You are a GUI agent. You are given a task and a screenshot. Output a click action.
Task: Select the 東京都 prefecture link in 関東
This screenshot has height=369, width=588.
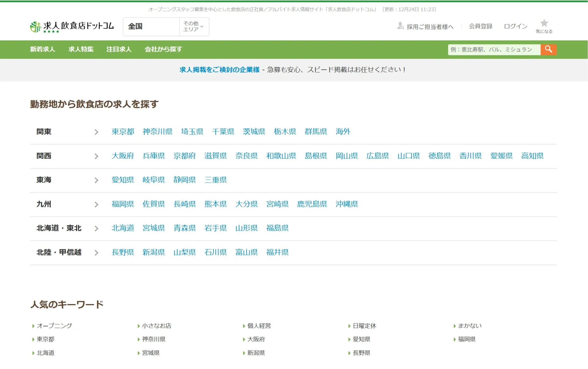click(123, 132)
